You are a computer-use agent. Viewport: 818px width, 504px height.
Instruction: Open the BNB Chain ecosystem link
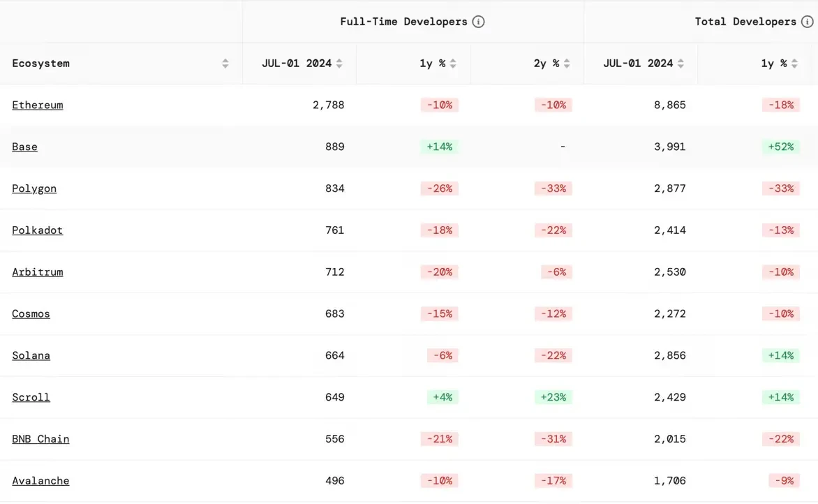(x=40, y=439)
